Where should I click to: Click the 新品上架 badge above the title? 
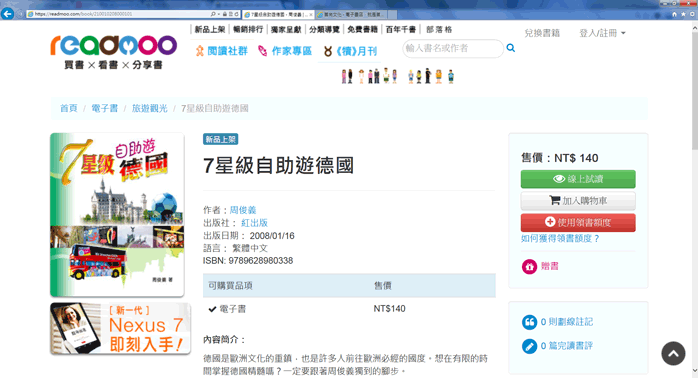(x=220, y=139)
